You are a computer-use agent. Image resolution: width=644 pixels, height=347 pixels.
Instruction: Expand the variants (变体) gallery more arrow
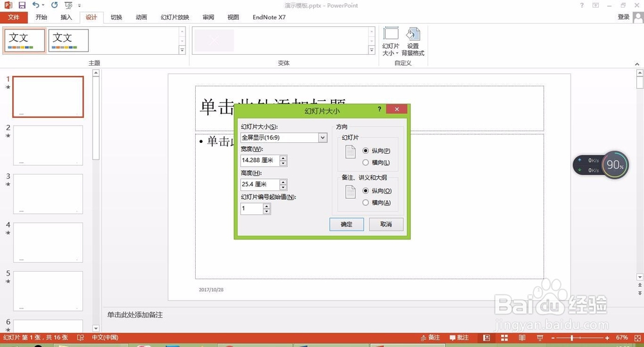372,50
